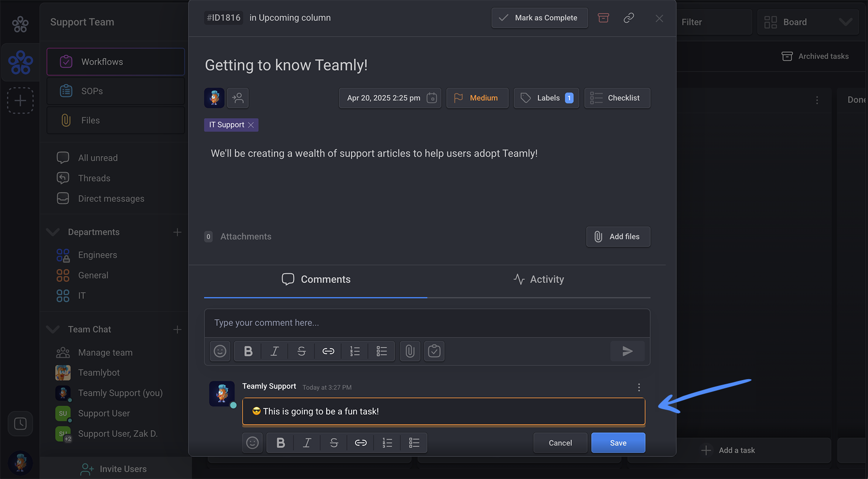Insert numbered list in edit comment toolbar
The width and height of the screenshot is (868, 479).
[x=387, y=443]
